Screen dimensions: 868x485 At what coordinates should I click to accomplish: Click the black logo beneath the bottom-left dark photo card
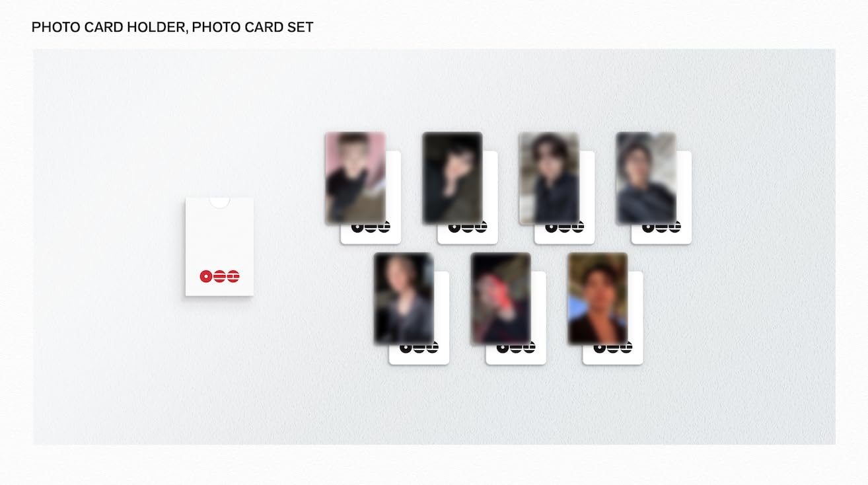pos(419,348)
